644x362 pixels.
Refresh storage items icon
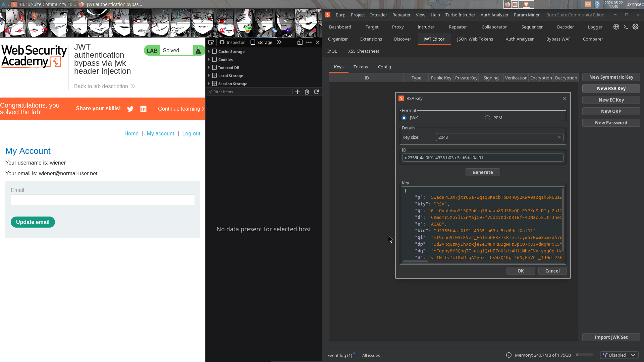pyautogui.click(x=316, y=92)
